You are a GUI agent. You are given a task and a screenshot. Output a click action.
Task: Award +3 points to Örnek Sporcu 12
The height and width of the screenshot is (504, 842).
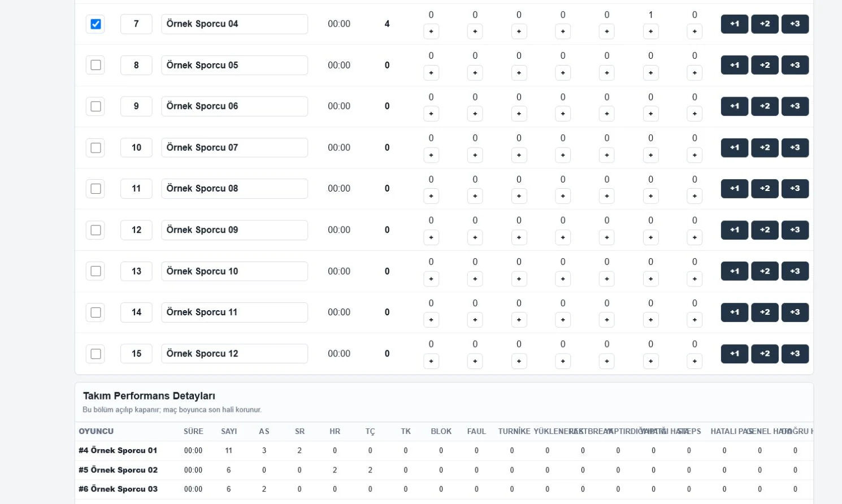click(x=795, y=354)
